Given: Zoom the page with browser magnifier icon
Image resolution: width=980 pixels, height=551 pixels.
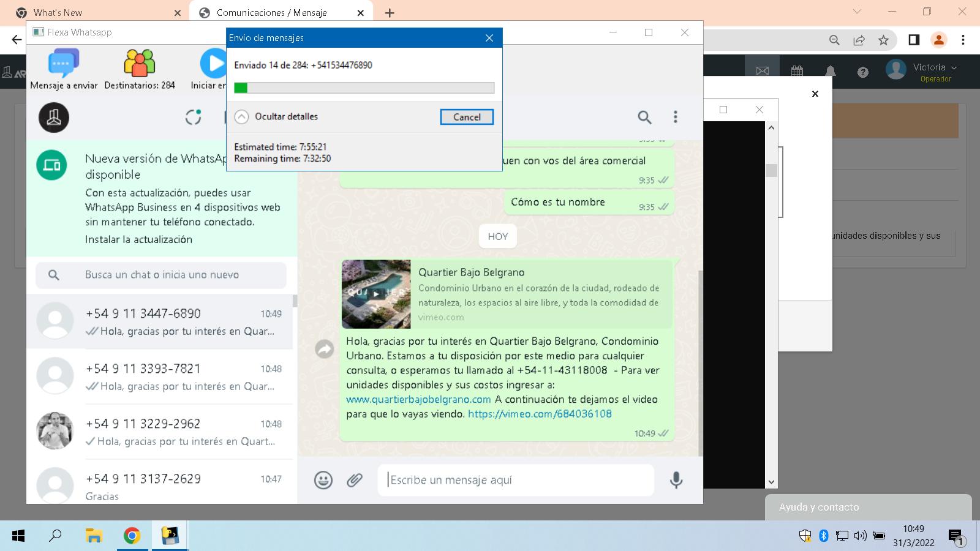Looking at the screenshot, I should [834, 40].
